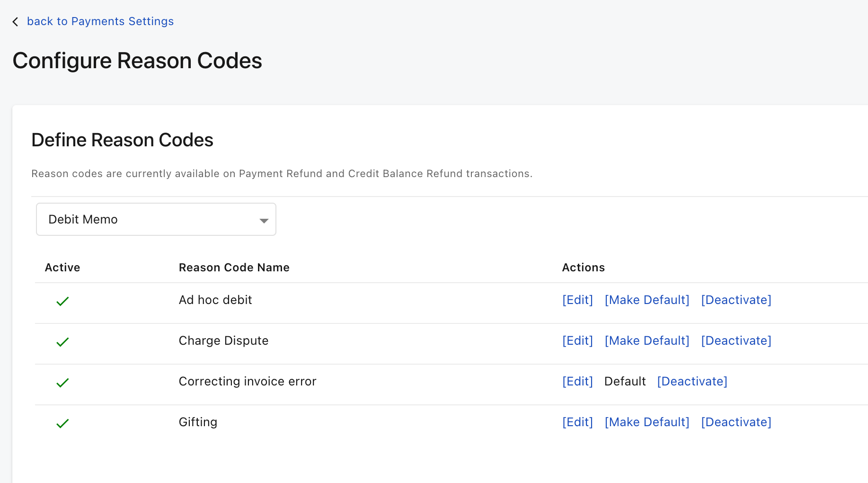Viewport: 868px width, 483px height.
Task: Make Gifting the default reason code
Action: [x=647, y=422]
